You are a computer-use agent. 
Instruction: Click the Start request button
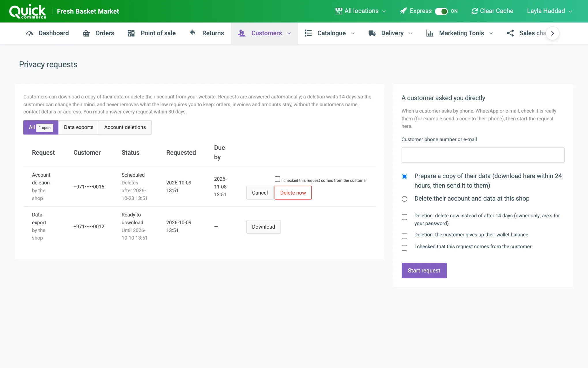pyautogui.click(x=424, y=270)
